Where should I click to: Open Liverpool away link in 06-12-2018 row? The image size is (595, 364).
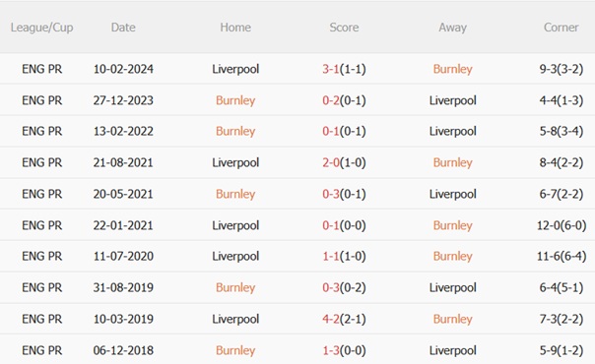click(453, 350)
